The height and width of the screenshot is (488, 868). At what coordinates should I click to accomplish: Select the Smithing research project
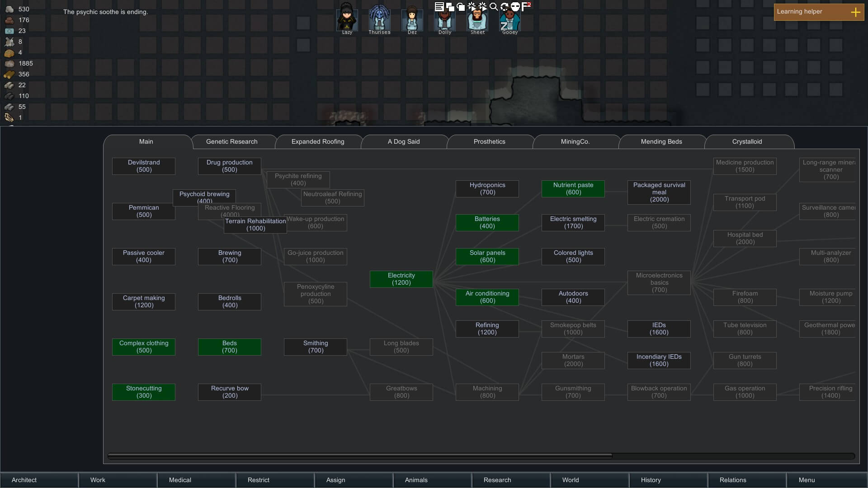pos(315,347)
